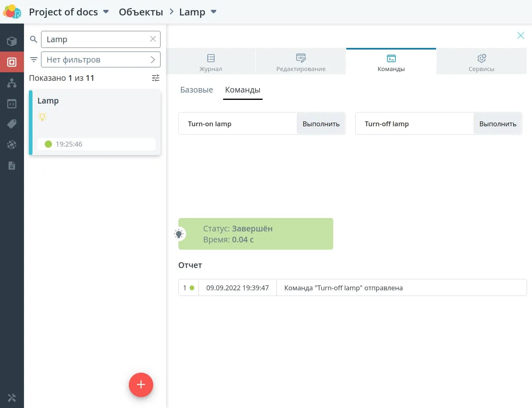Image resolution: width=532 pixels, height=408 pixels.
Task: Execute the Turn-off lamp command
Action: click(x=497, y=124)
